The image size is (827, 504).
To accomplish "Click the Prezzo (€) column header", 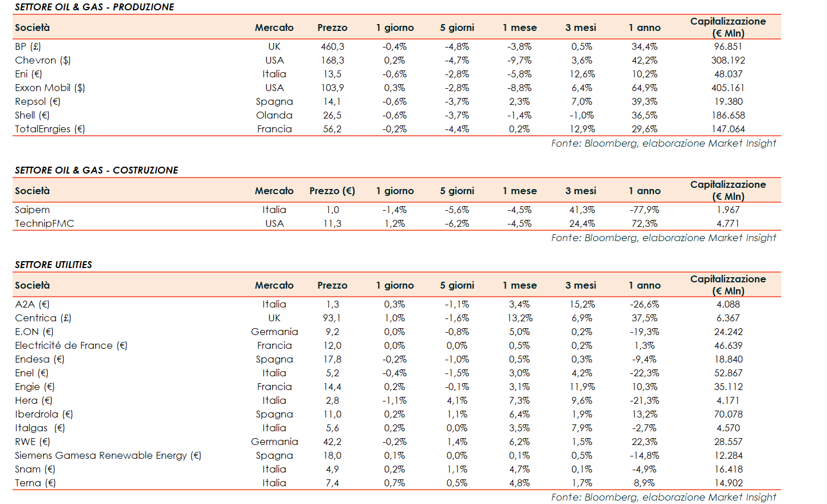I will (332, 191).
